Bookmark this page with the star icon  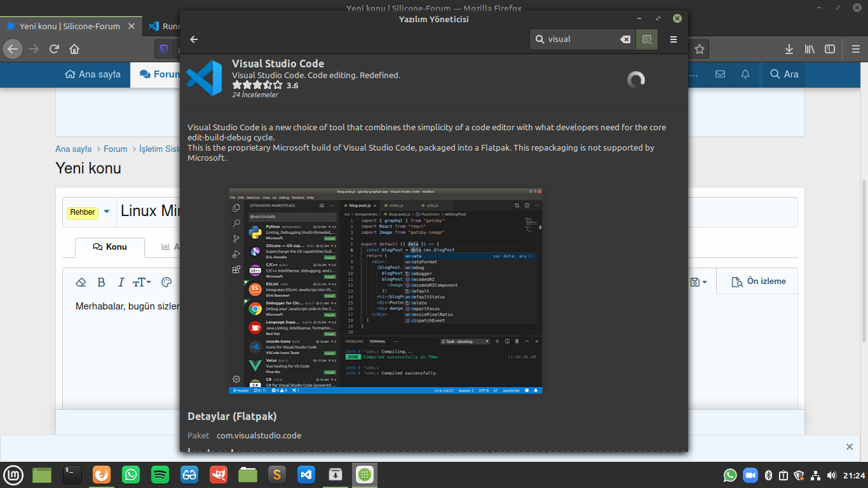click(x=700, y=49)
